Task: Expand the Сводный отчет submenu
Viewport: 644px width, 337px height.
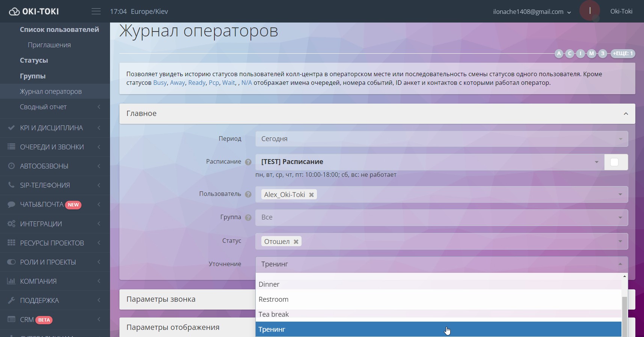Action: (99, 107)
